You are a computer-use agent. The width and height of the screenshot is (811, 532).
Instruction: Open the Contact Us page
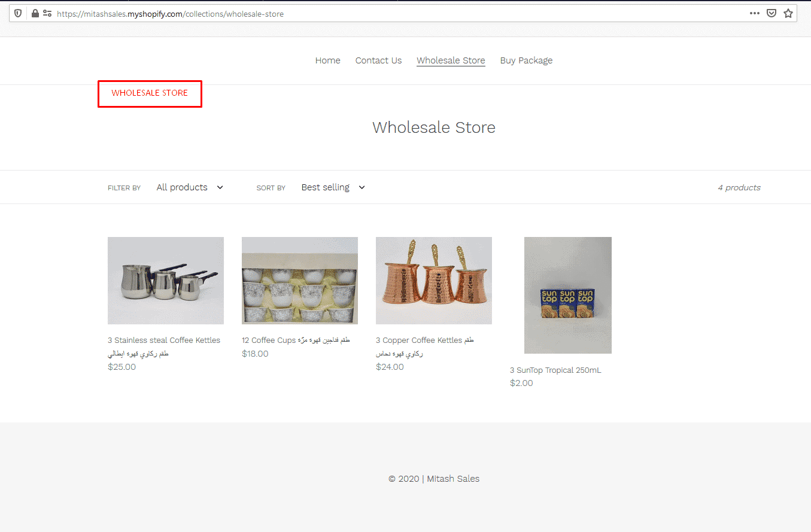click(x=378, y=60)
